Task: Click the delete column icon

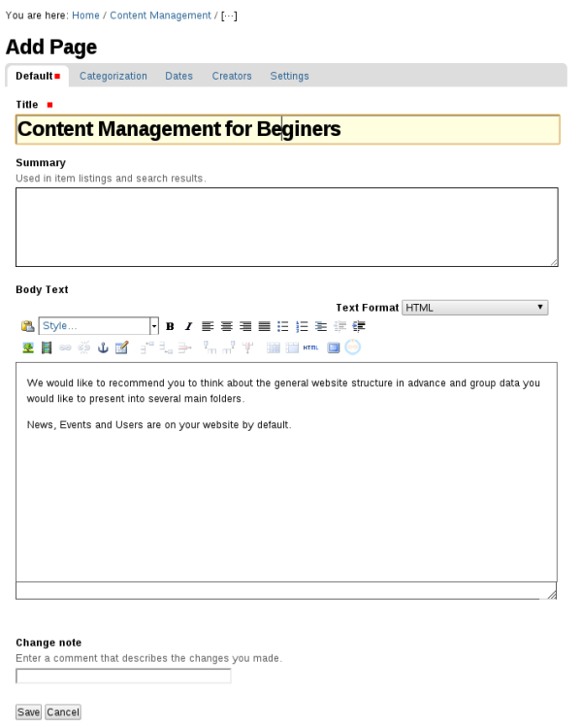Action: coord(248,347)
